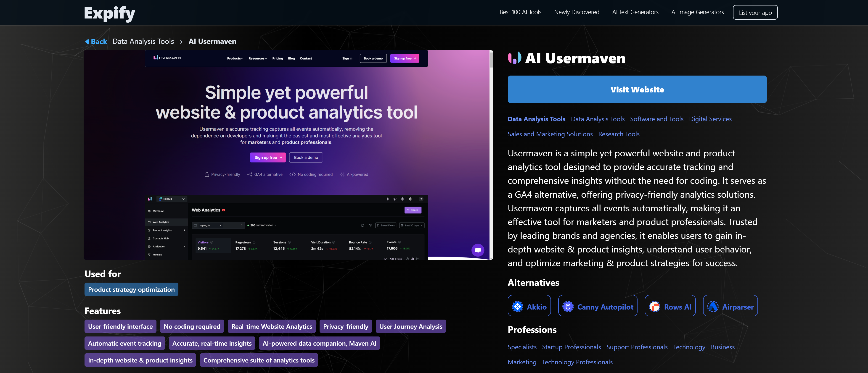
Task: Click the Usermaven logo in preview
Action: pos(167,58)
